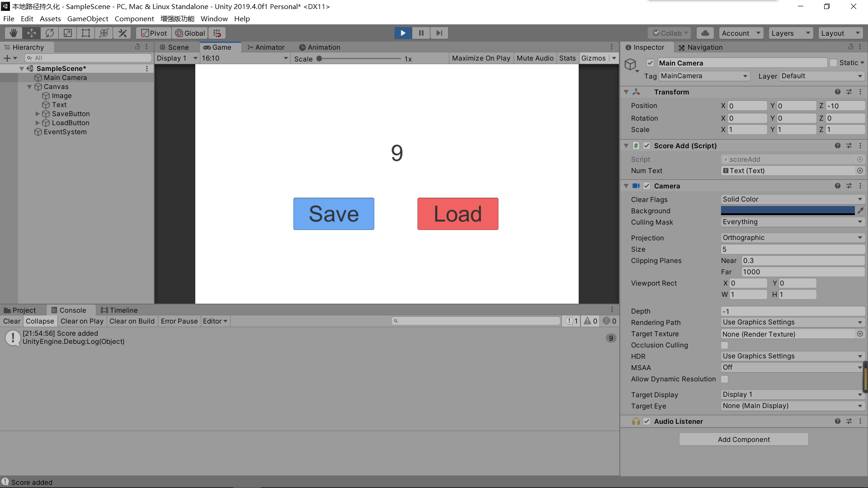Select the Scale tool
The height and width of the screenshot is (488, 868).
pyautogui.click(x=67, y=33)
